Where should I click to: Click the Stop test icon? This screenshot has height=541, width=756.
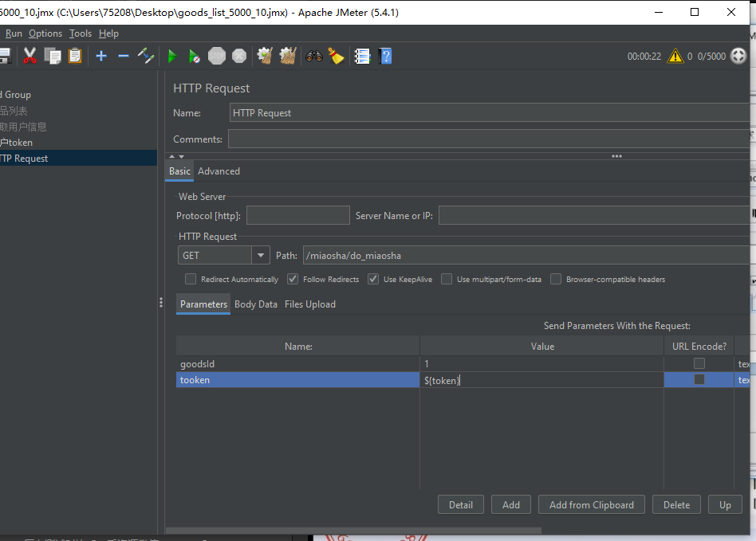pos(216,56)
